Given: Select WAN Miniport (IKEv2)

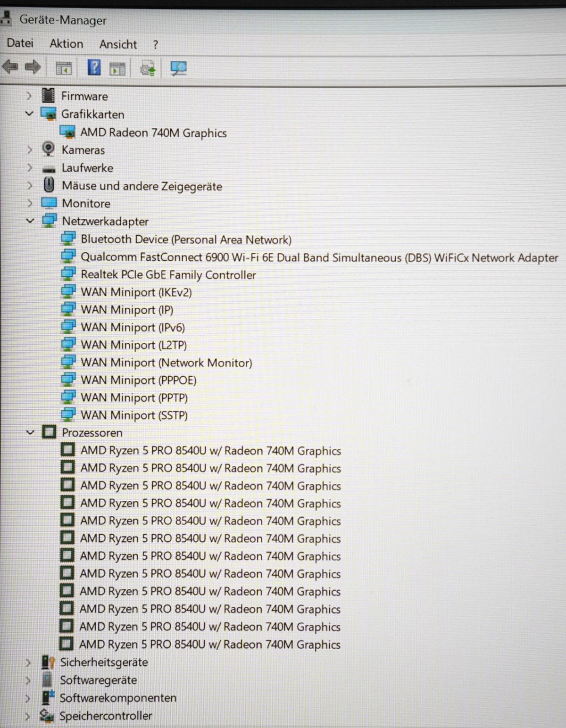Looking at the screenshot, I should click(136, 292).
